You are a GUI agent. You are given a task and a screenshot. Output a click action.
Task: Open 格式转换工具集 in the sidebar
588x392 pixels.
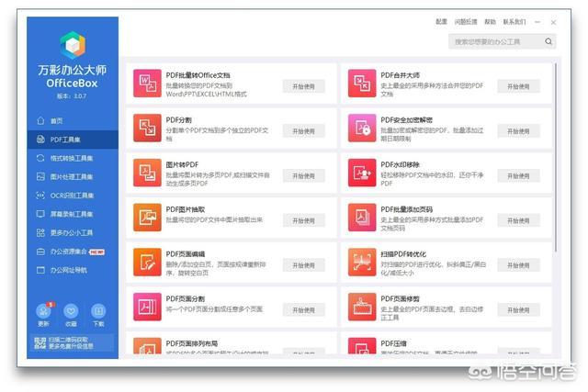(x=73, y=158)
